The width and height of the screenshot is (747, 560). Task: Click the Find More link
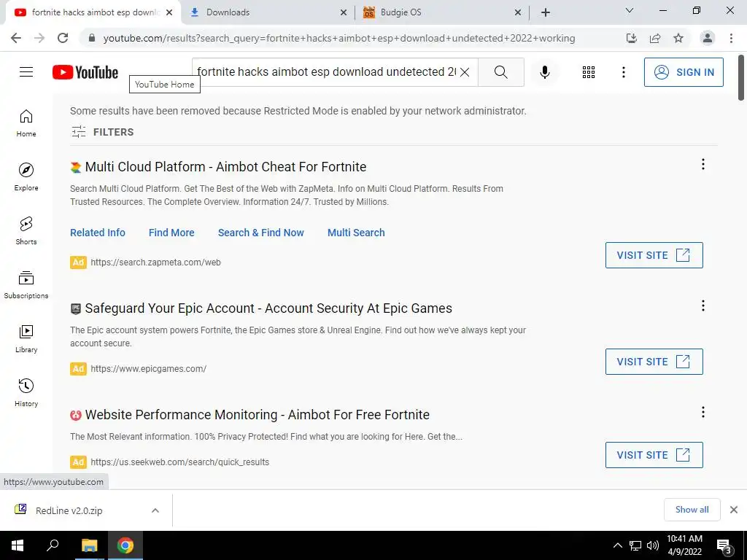point(171,233)
